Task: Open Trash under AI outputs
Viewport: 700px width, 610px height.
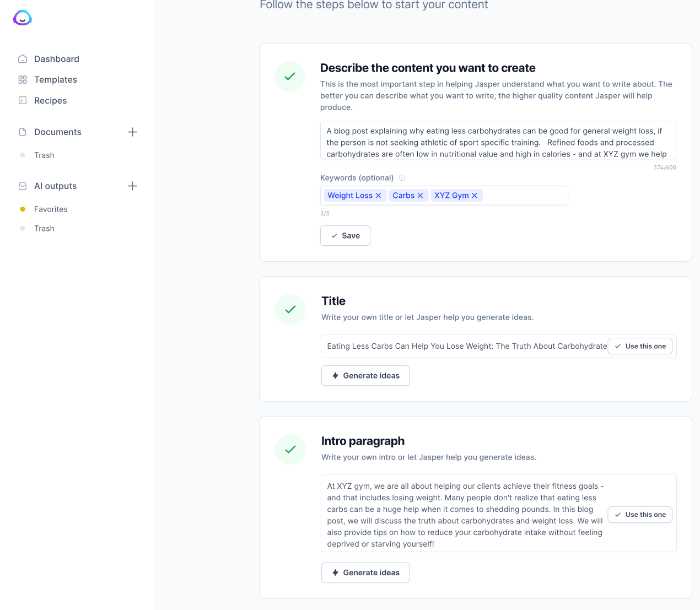Action: 44,229
